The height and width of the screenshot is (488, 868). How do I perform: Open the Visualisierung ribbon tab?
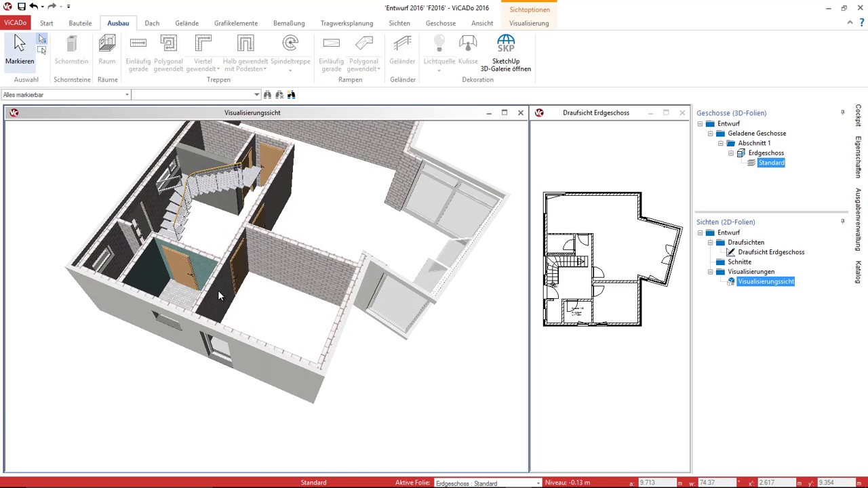(529, 23)
